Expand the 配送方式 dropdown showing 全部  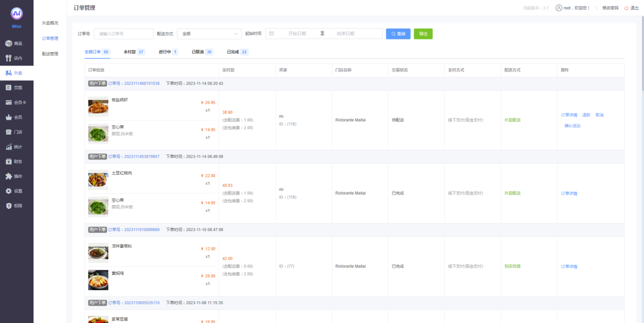tap(209, 34)
